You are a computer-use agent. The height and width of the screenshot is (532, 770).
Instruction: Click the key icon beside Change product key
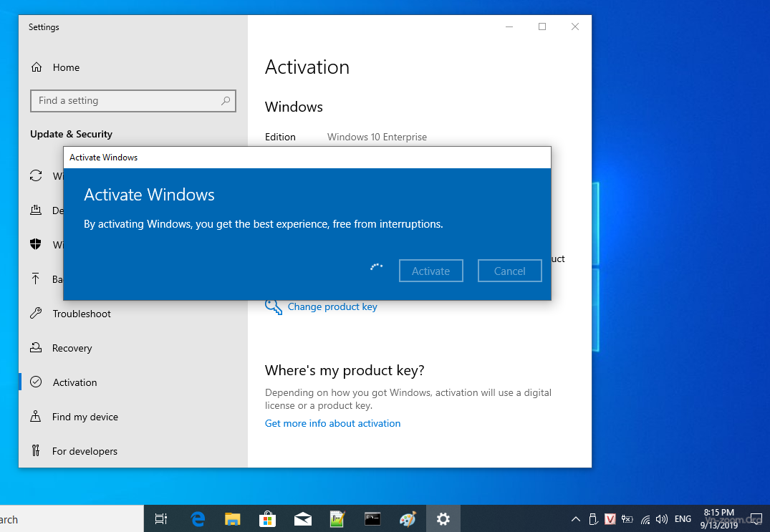pyautogui.click(x=274, y=306)
